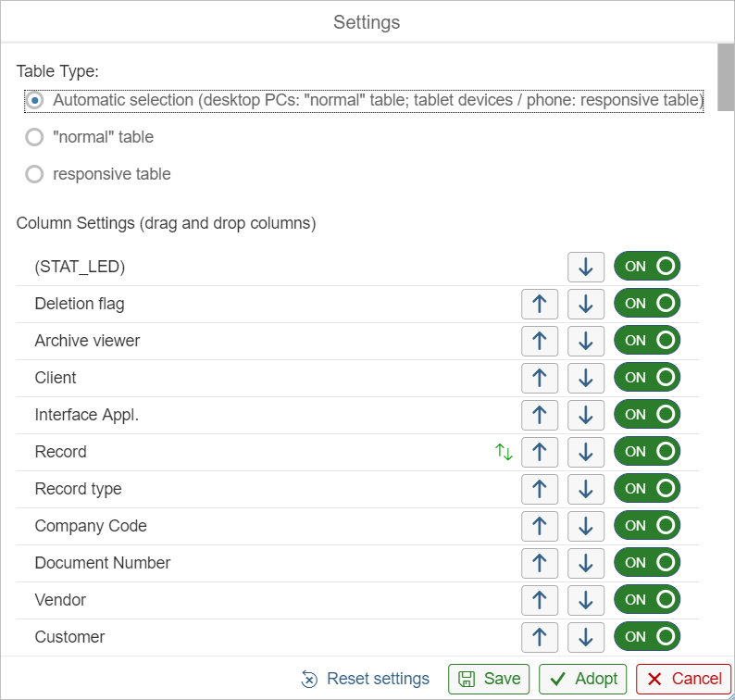
Task: Move Document Number column up
Action: [x=540, y=563]
